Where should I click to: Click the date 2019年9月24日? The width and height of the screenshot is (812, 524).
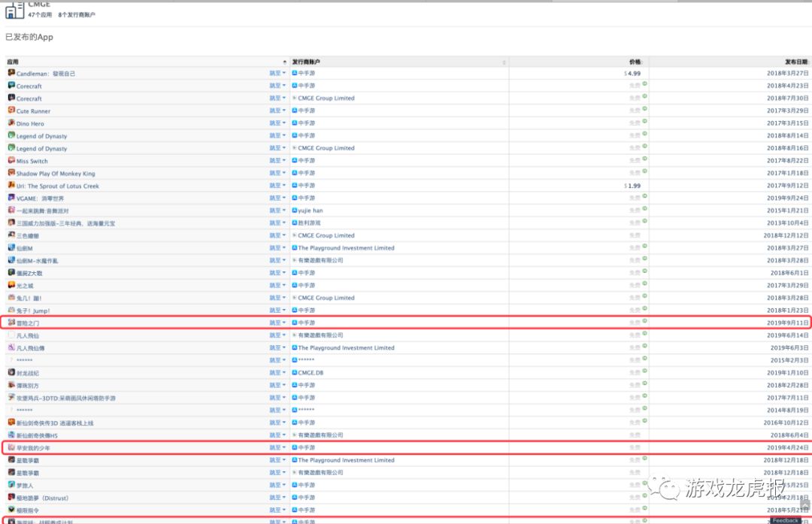pos(787,198)
